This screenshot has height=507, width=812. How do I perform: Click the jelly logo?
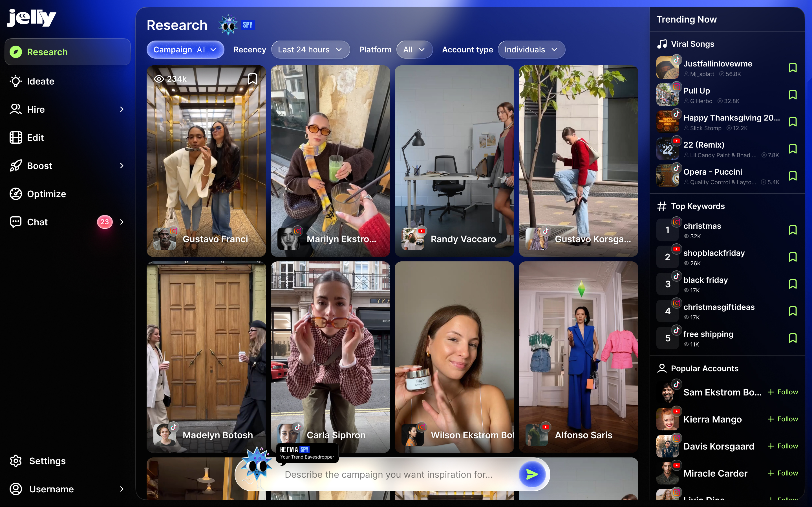click(x=32, y=17)
